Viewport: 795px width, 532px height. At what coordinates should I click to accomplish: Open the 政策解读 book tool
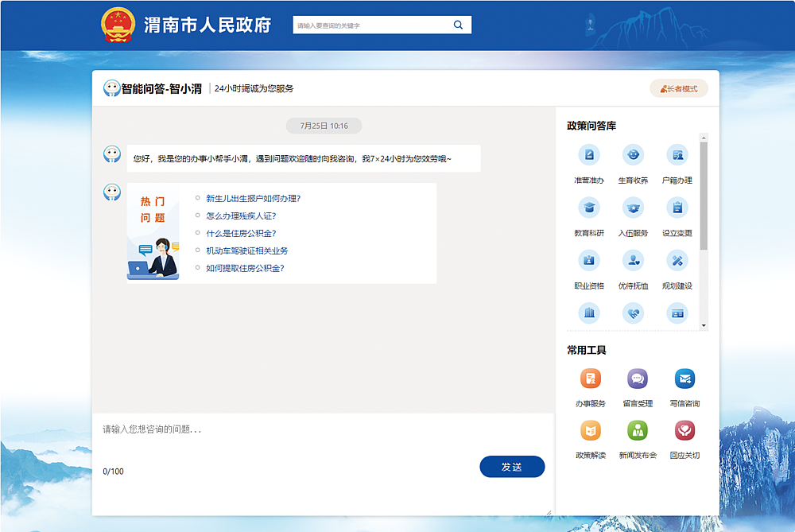click(590, 430)
